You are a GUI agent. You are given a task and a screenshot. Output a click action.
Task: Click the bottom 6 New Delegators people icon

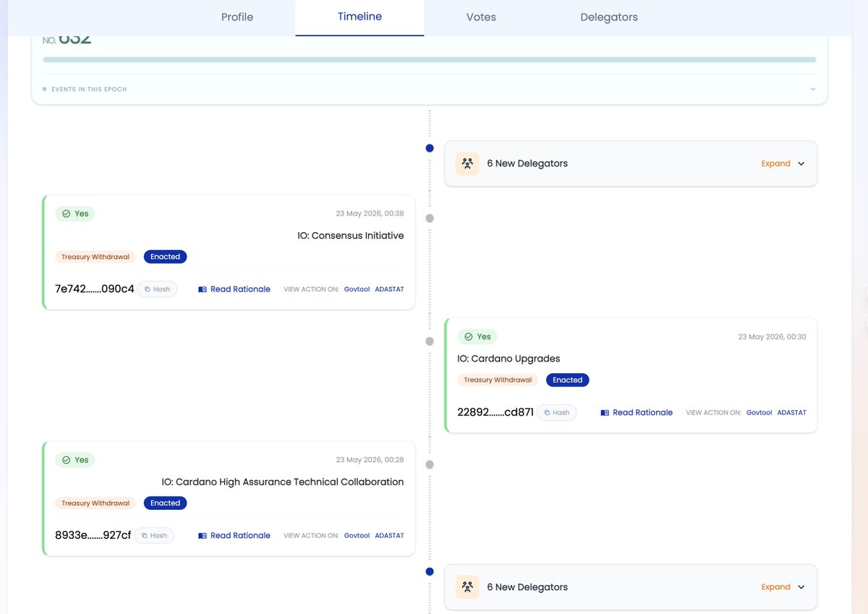coord(467,587)
